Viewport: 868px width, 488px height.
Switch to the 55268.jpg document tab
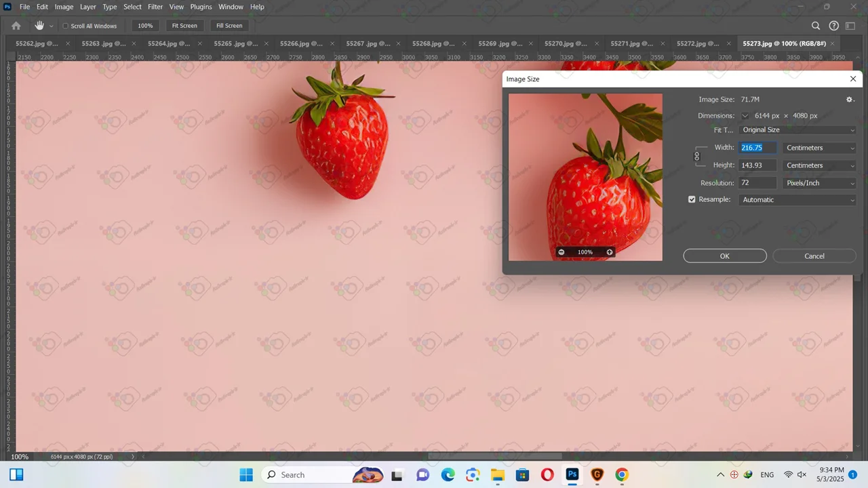[433, 43]
